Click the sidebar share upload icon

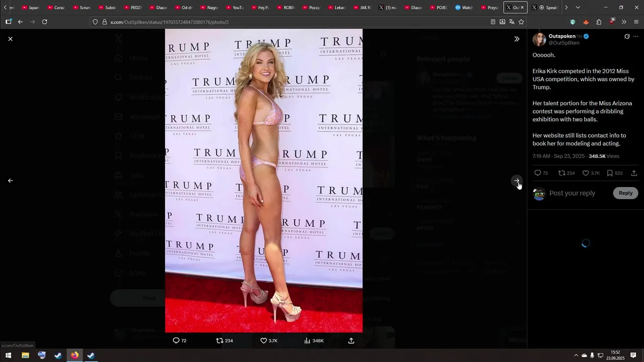point(634,173)
